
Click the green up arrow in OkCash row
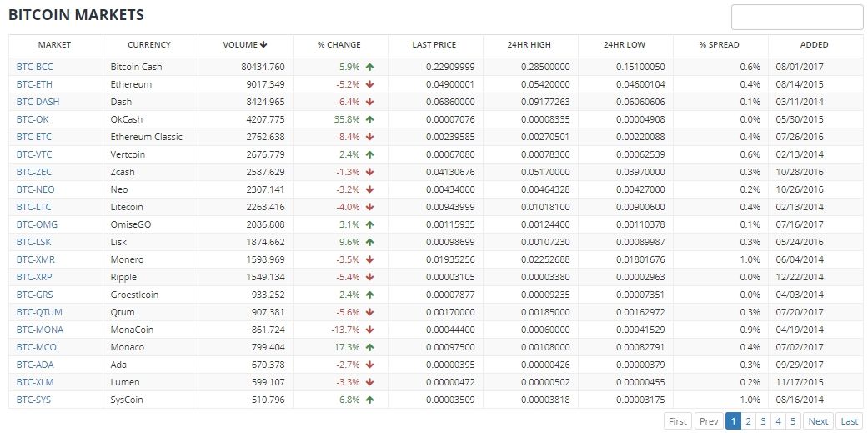click(369, 119)
